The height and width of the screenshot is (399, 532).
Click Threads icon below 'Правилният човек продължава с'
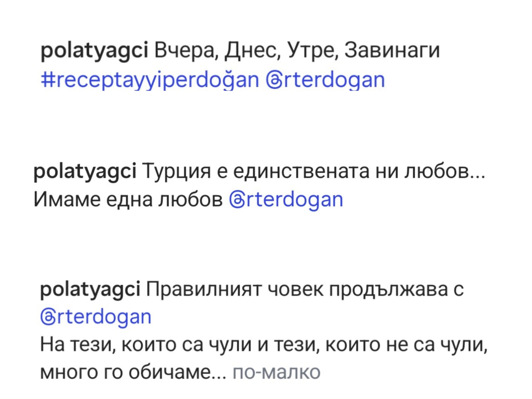click(48, 317)
